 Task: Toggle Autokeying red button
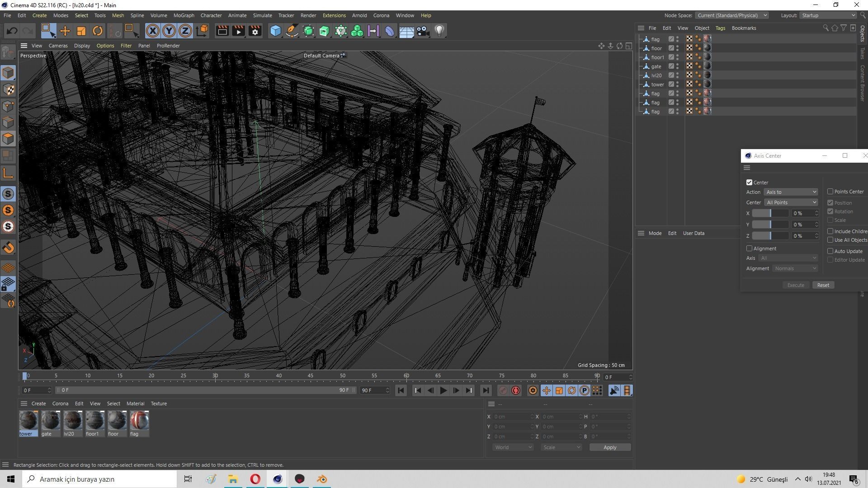tap(515, 390)
